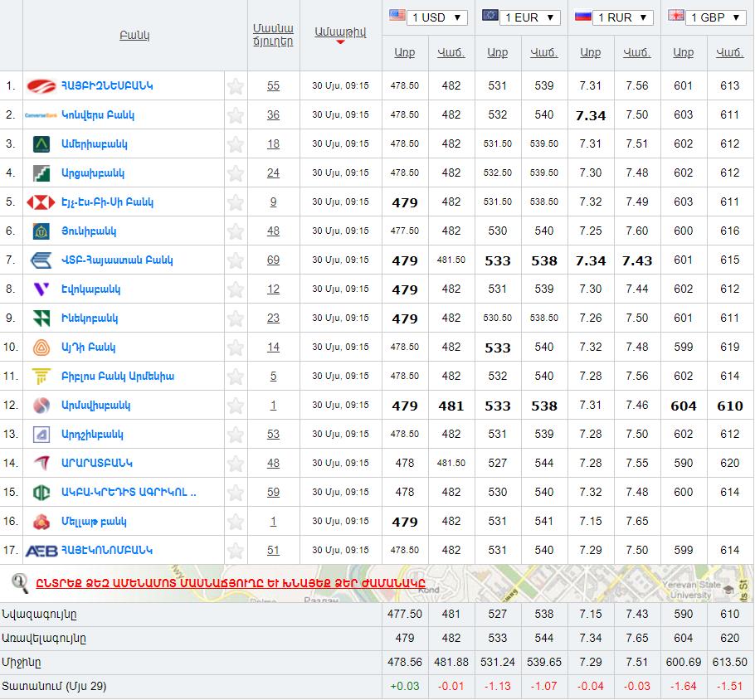The height and width of the screenshot is (700, 755).
Task: Click the HSBC bank logo icon
Action: [x=41, y=202]
